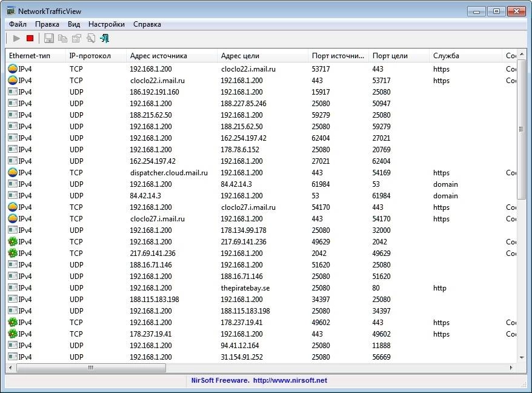The width and height of the screenshot is (532, 393).
Task: Click the vertical scrollbar down arrow
Action: click(x=522, y=357)
